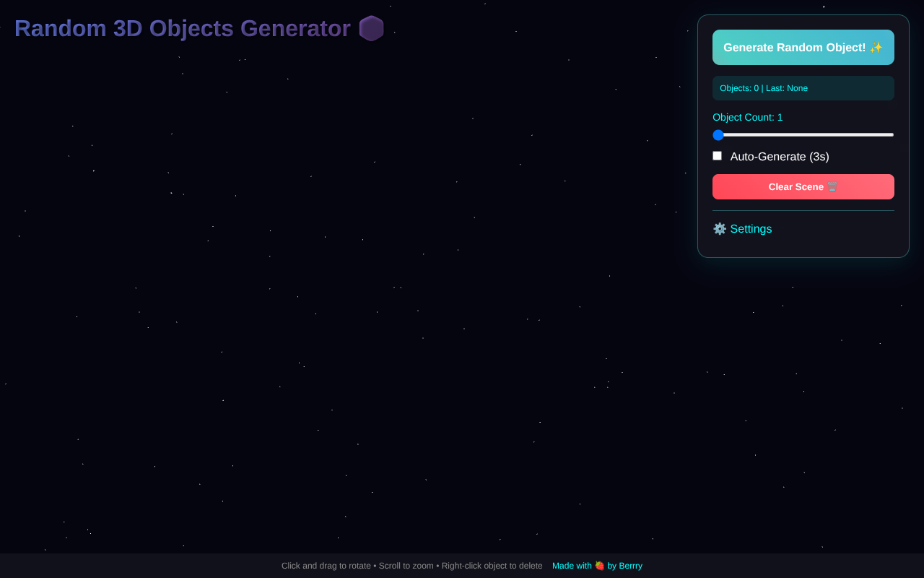Click the sparkles icon on the Generate button
Image resolution: width=924 pixels, height=578 pixels.
tap(876, 47)
